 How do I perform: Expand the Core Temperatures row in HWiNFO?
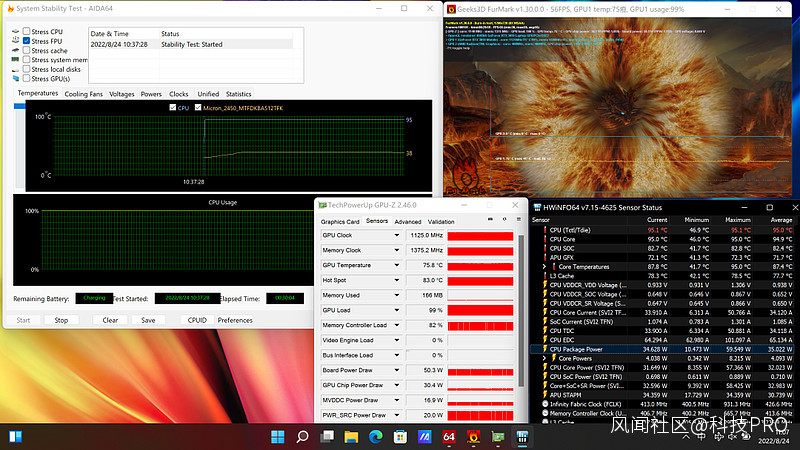click(x=546, y=266)
